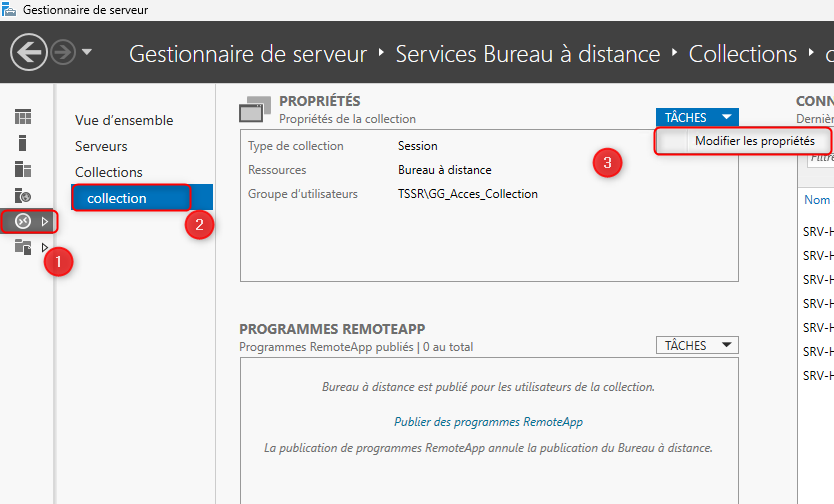Click the Server Manager title bar icon
The image size is (834, 504).
9,9
